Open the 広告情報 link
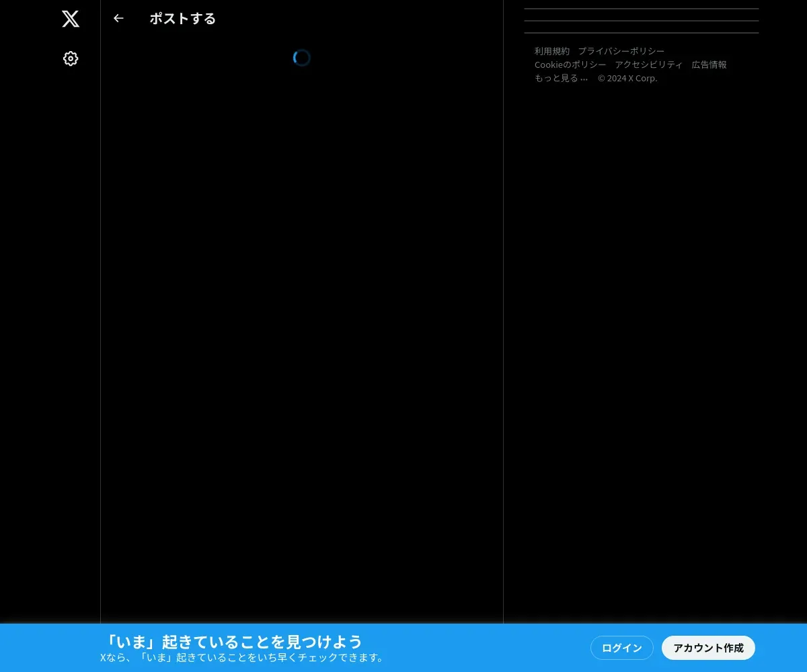The height and width of the screenshot is (672, 807). (x=709, y=65)
